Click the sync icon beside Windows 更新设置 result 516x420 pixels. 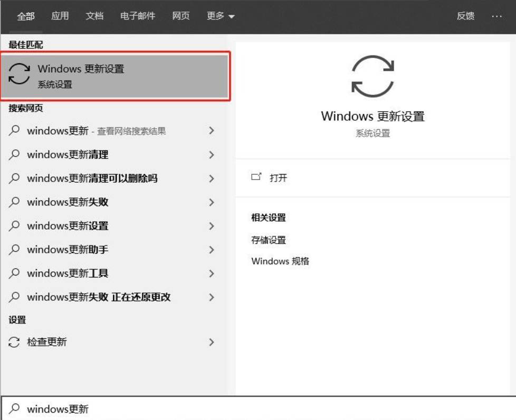[19, 74]
